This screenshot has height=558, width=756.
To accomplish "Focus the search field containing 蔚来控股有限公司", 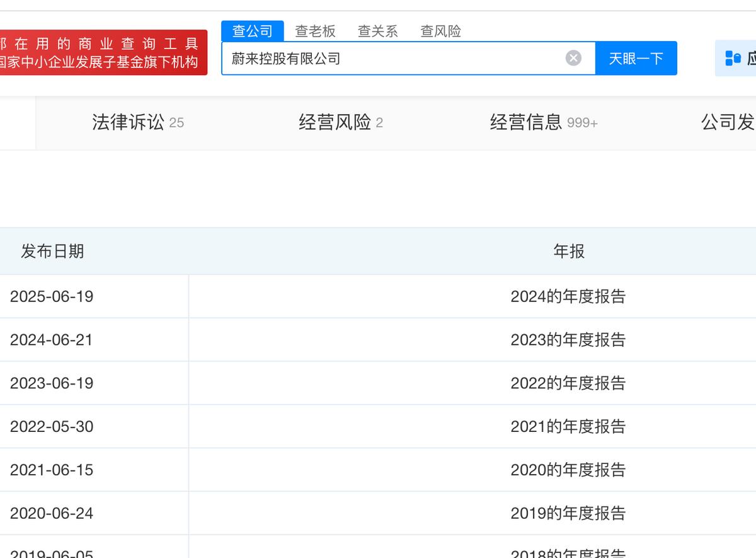I will coord(391,59).
